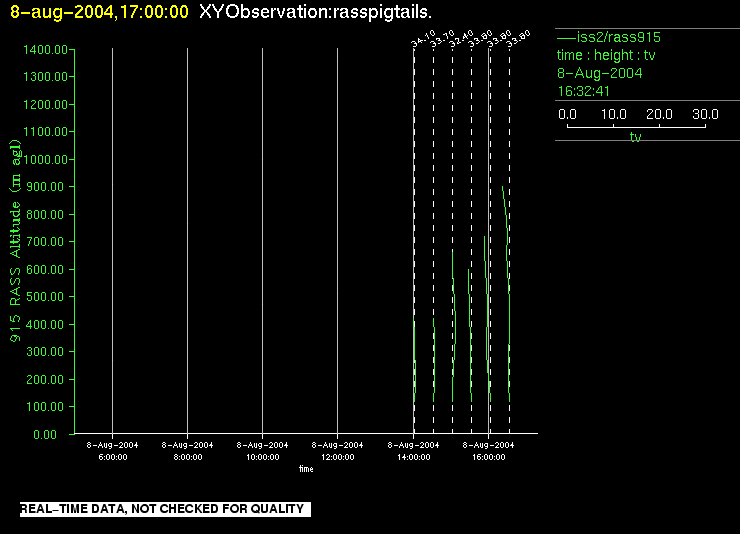Click the green profile reaching 900 m altitude
The width and height of the screenshot is (740, 534).
[507, 292]
